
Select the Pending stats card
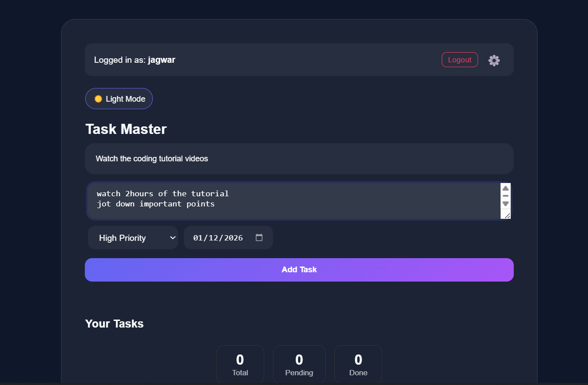(299, 363)
